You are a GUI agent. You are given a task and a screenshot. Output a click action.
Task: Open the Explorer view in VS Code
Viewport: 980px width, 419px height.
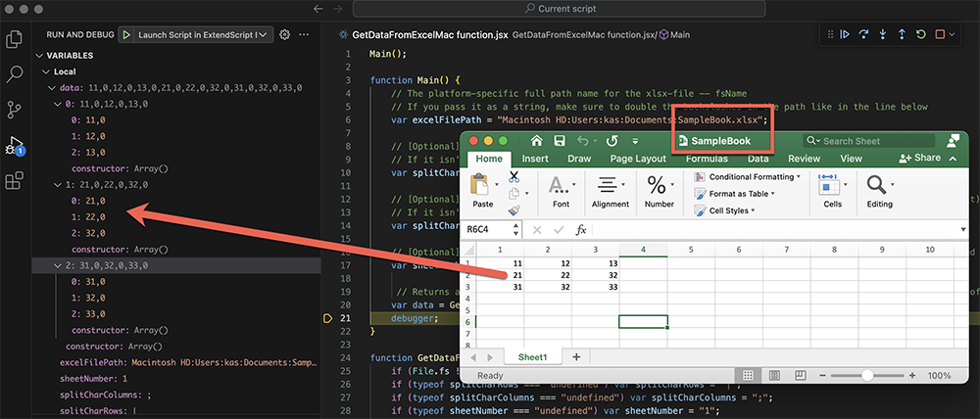[x=14, y=39]
